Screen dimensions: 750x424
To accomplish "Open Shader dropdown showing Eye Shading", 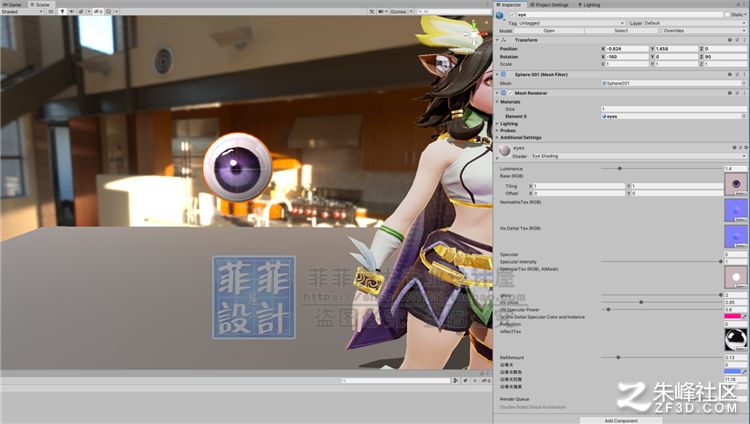I will tap(638, 156).
